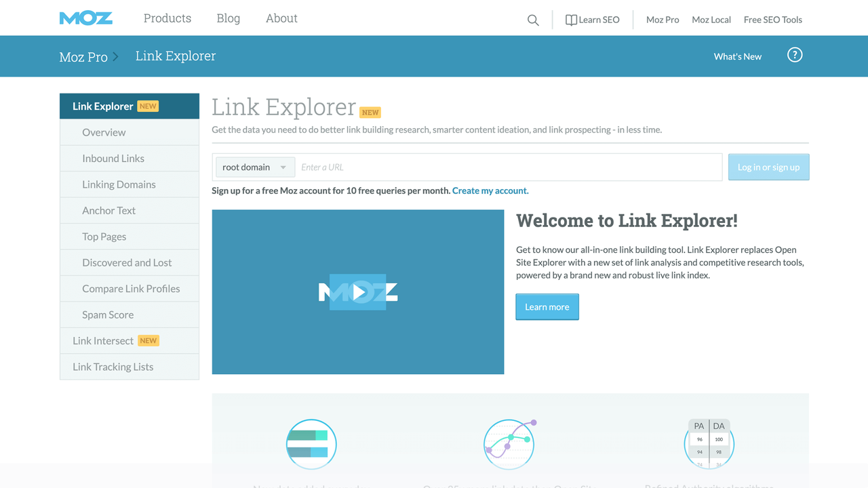This screenshot has height=488, width=868.
Task: Open the Overview sidebar item
Action: pyautogui.click(x=130, y=132)
